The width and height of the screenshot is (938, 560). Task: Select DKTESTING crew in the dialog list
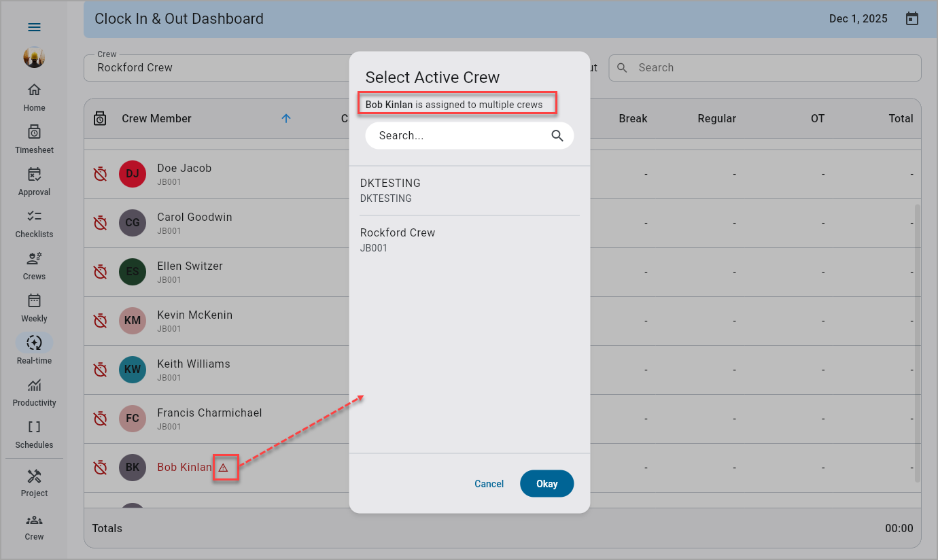[469, 190]
